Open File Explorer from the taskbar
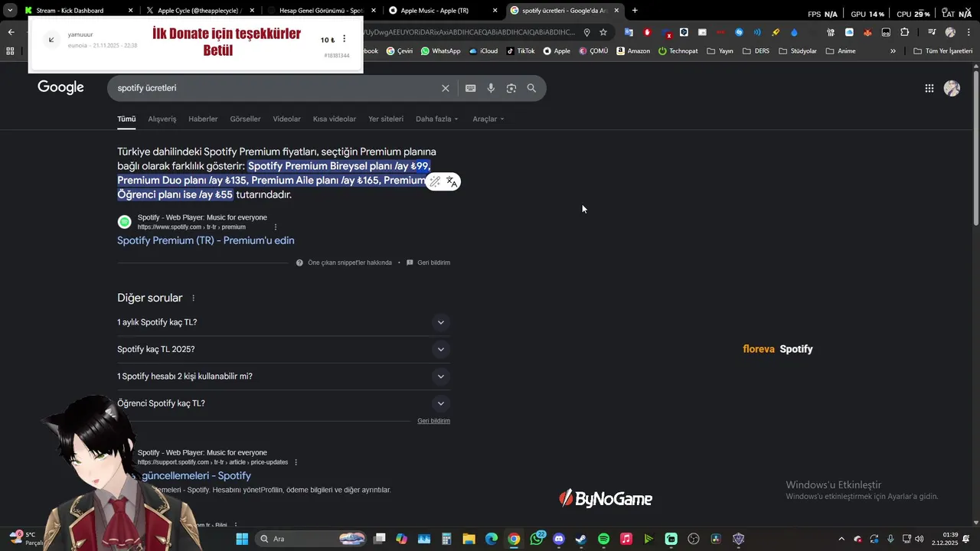Viewport: 980px width, 551px height. pyautogui.click(x=469, y=539)
